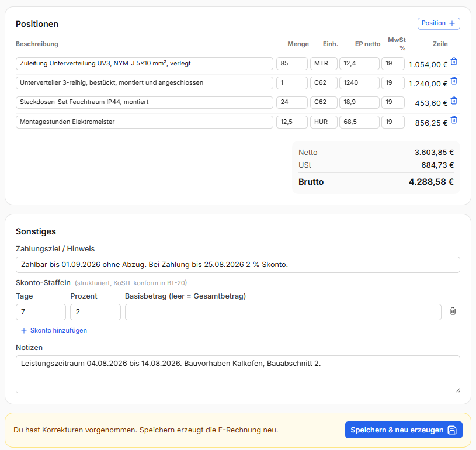Click into the Notizen text area
Image resolution: width=476 pixels, height=450 pixels.
click(x=238, y=375)
